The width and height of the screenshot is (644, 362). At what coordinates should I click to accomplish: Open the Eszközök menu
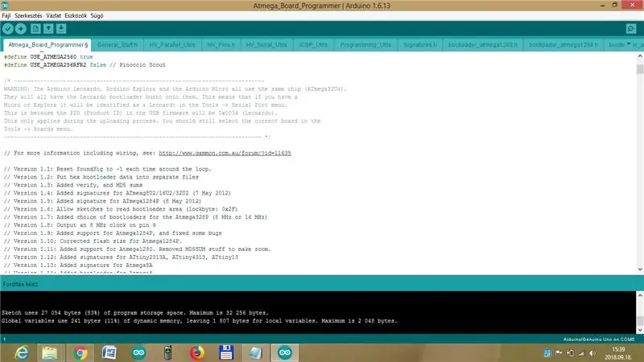pos(76,15)
